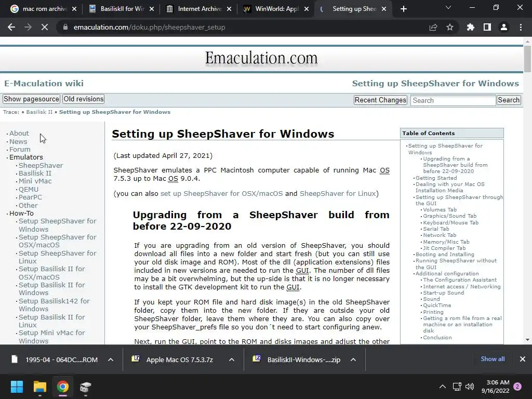Follow the set up SheepShaver for OSX/macOS link

(x=221, y=193)
